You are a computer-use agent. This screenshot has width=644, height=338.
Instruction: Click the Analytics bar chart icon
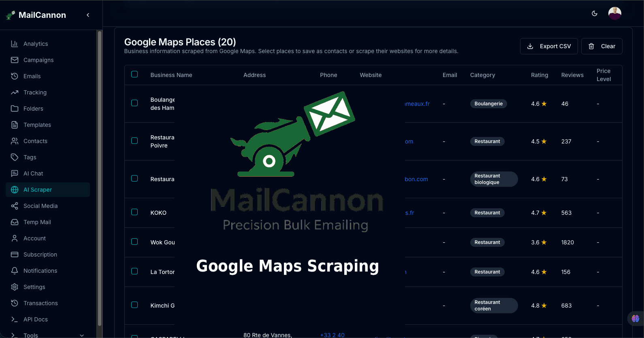tap(15, 44)
